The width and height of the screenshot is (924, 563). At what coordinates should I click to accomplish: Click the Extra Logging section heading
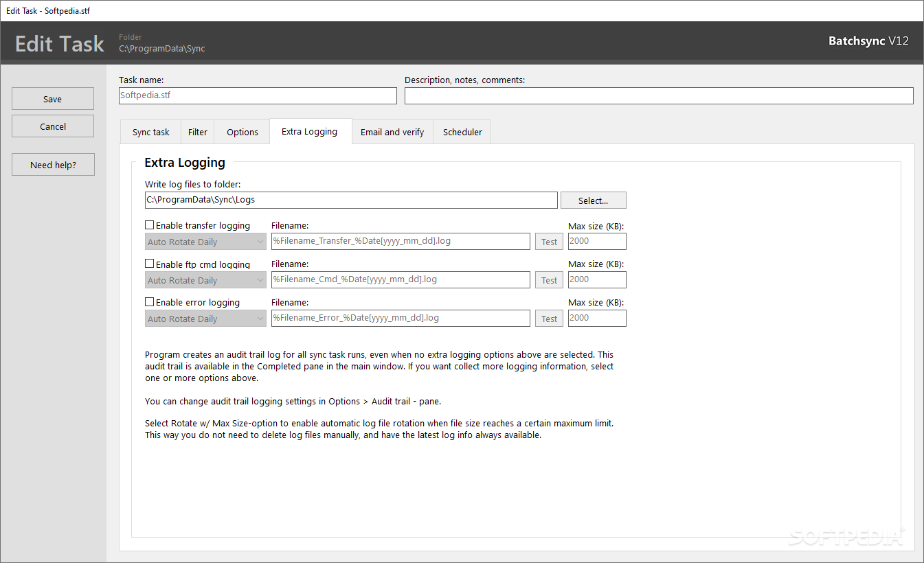click(185, 163)
